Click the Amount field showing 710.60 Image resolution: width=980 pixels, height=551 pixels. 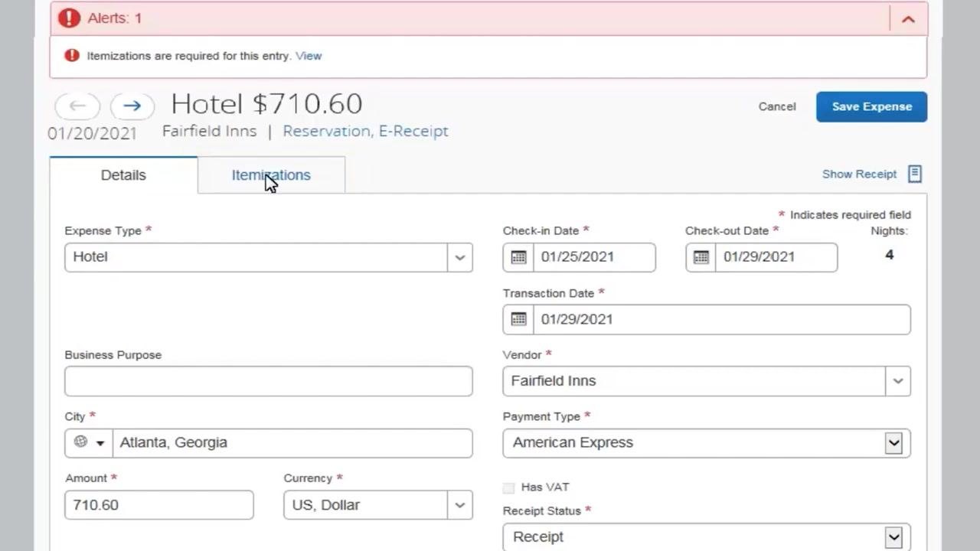tap(159, 505)
